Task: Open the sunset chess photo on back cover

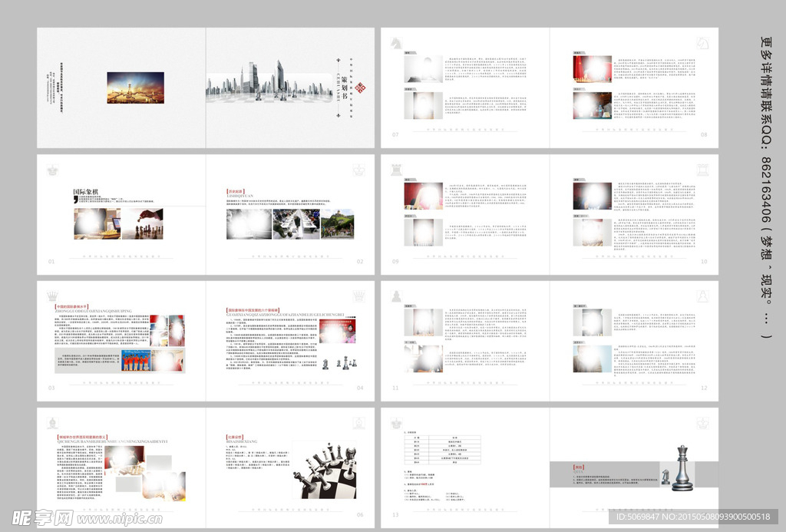Action: (135, 88)
